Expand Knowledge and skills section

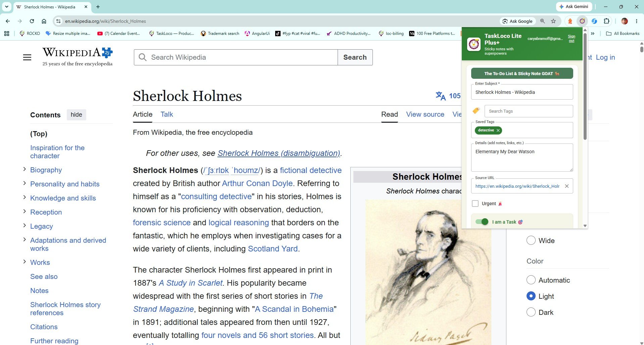click(24, 197)
